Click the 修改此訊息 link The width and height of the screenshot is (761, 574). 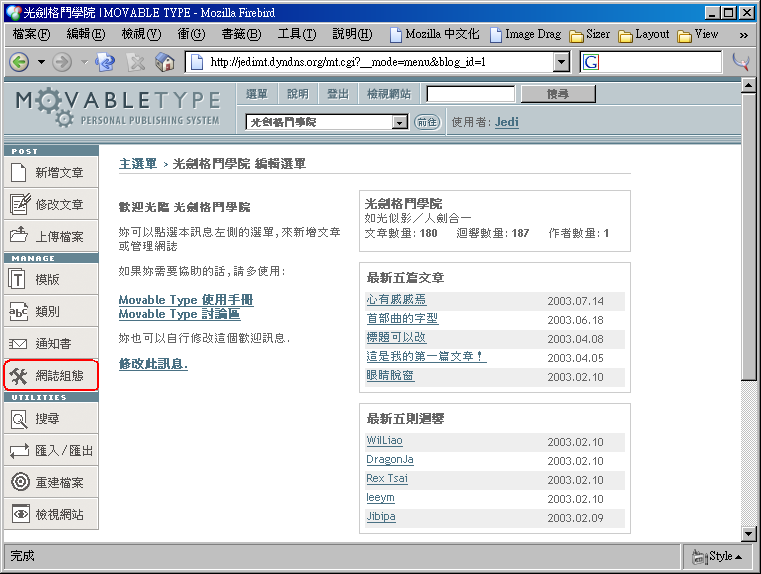coord(153,364)
